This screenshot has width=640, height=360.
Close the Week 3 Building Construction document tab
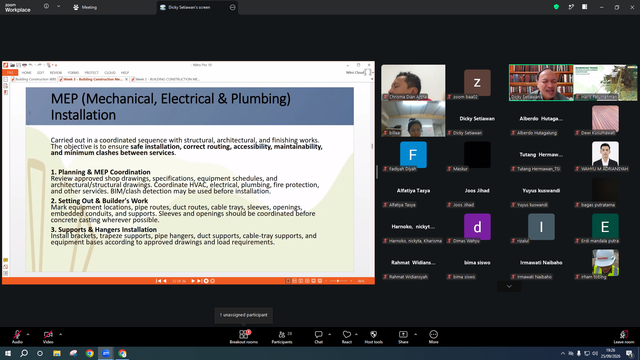(126, 79)
